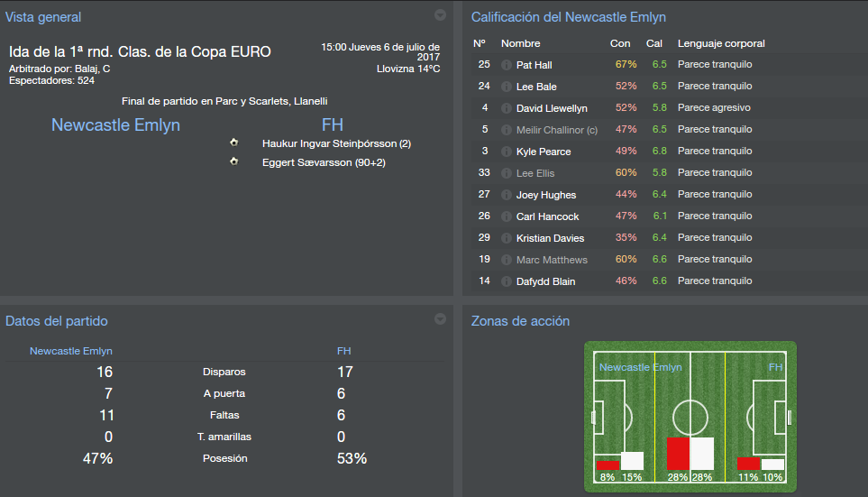Open Joey Hughes's info icon
This screenshot has width=868, height=497.
coord(506,195)
